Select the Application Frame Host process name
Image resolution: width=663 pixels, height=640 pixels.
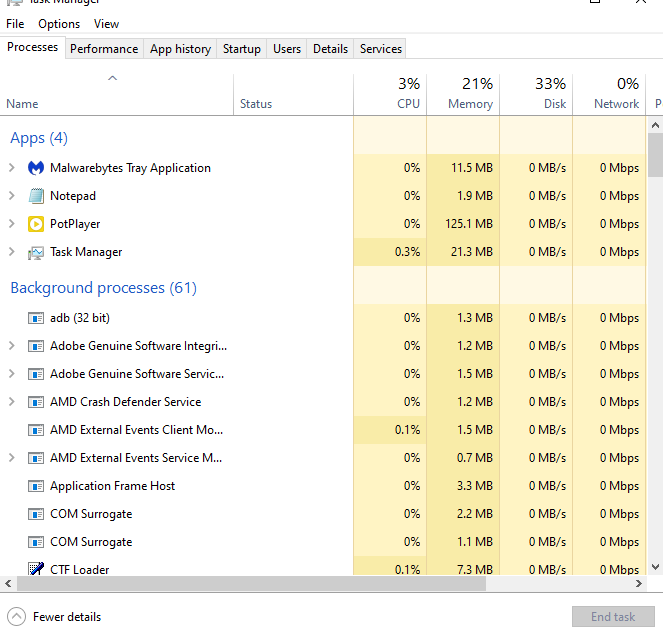click(x=112, y=486)
